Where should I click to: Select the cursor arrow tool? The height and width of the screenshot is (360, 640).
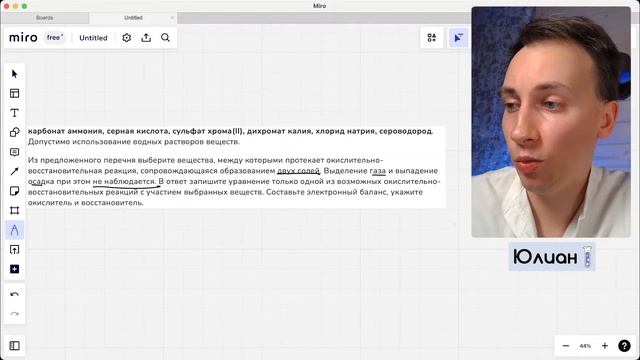14,74
